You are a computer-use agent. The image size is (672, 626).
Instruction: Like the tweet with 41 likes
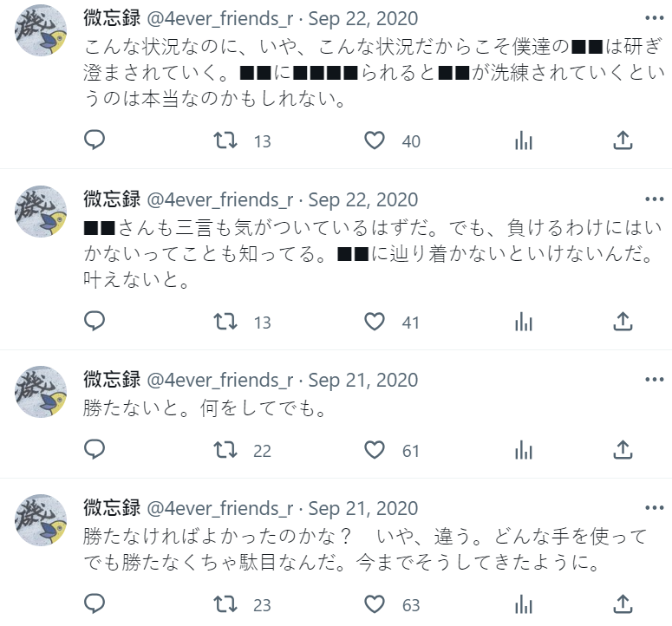(x=374, y=322)
